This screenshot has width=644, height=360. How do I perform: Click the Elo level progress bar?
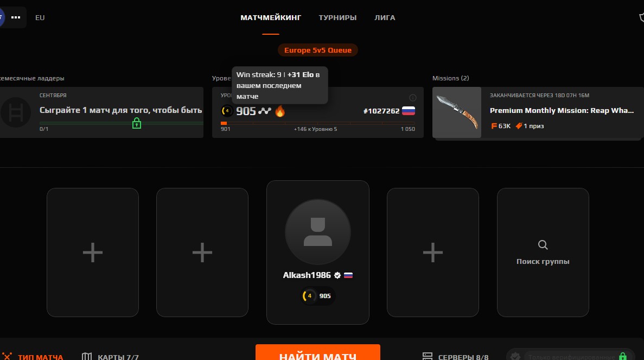pos(318,123)
